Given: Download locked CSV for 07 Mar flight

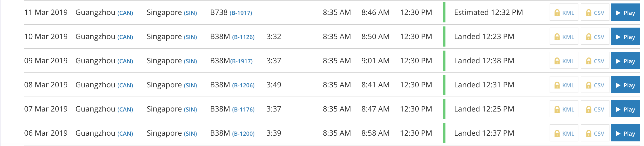Looking at the screenshot, I should pos(595,109).
